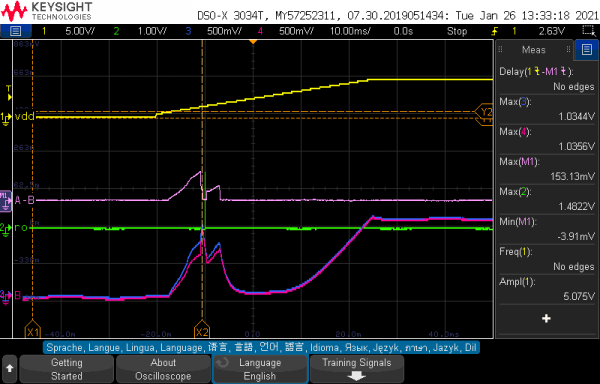Add a measurement with plus button
Image resolution: width=600 pixels, height=384 pixels.
pyautogui.click(x=546, y=318)
